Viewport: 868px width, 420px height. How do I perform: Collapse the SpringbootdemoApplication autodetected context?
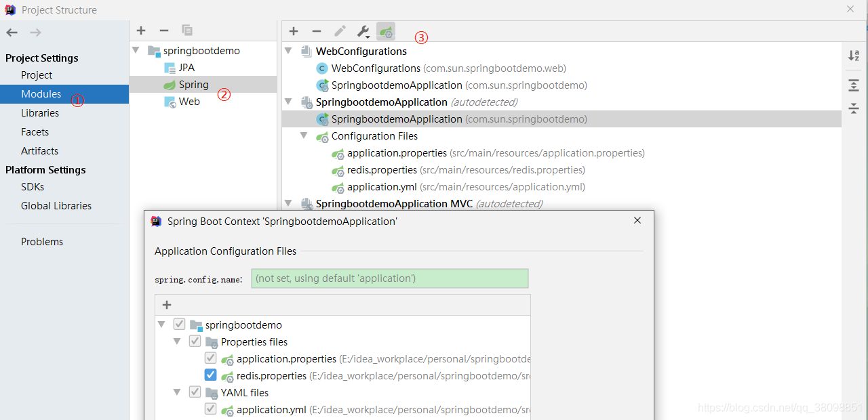[289, 102]
